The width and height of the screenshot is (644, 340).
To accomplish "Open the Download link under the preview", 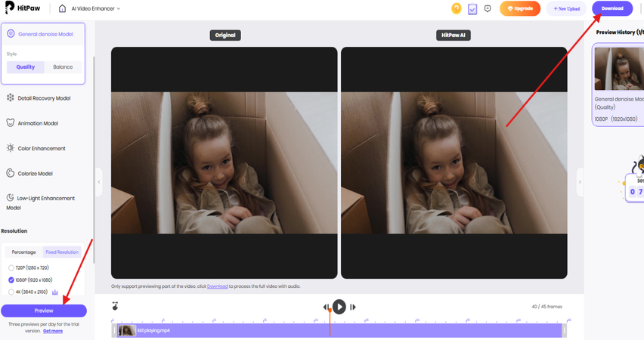I will (217, 286).
